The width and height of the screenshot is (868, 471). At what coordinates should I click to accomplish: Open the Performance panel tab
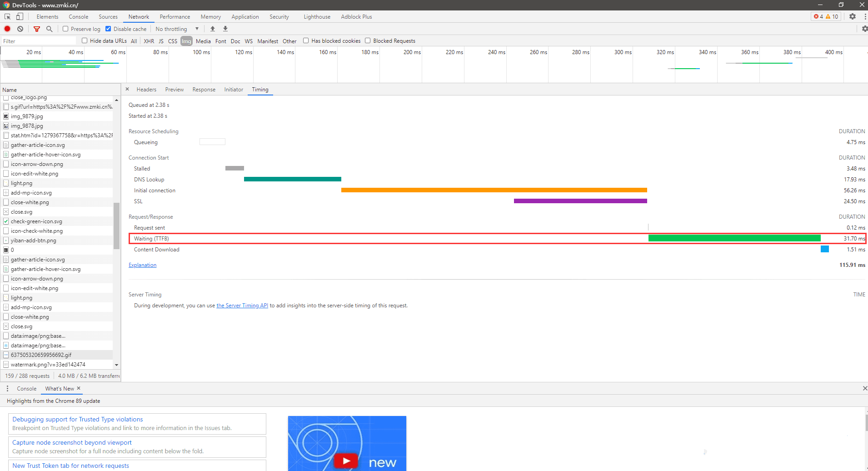[x=175, y=17]
